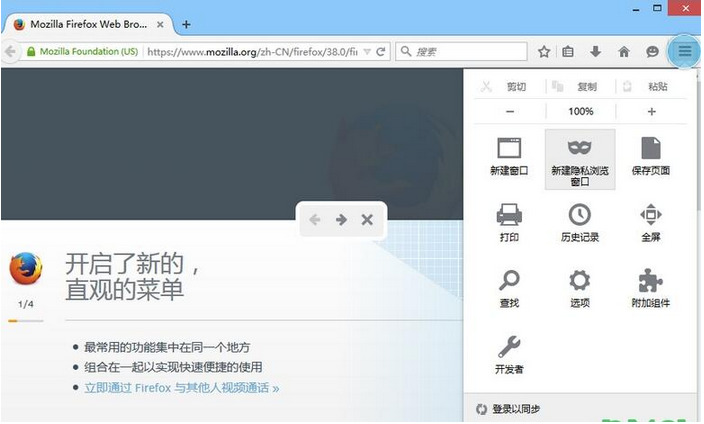Focus the URL address field

click(x=252, y=52)
